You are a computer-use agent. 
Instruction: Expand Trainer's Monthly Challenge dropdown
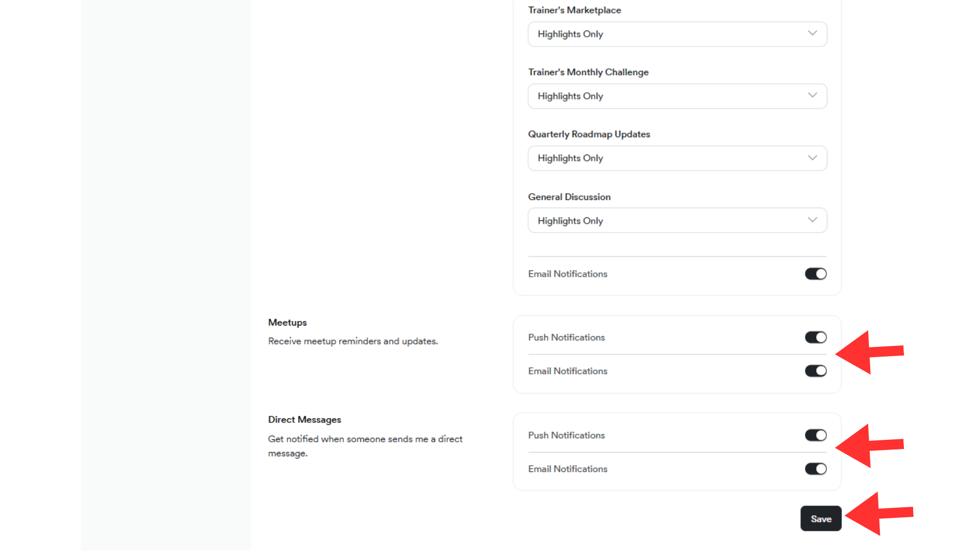point(677,96)
